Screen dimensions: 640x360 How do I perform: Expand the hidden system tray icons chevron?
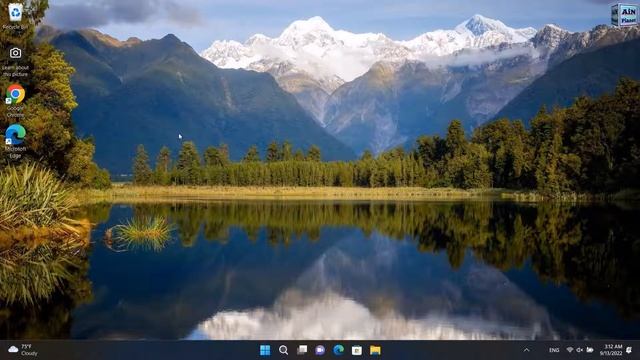(x=527, y=350)
